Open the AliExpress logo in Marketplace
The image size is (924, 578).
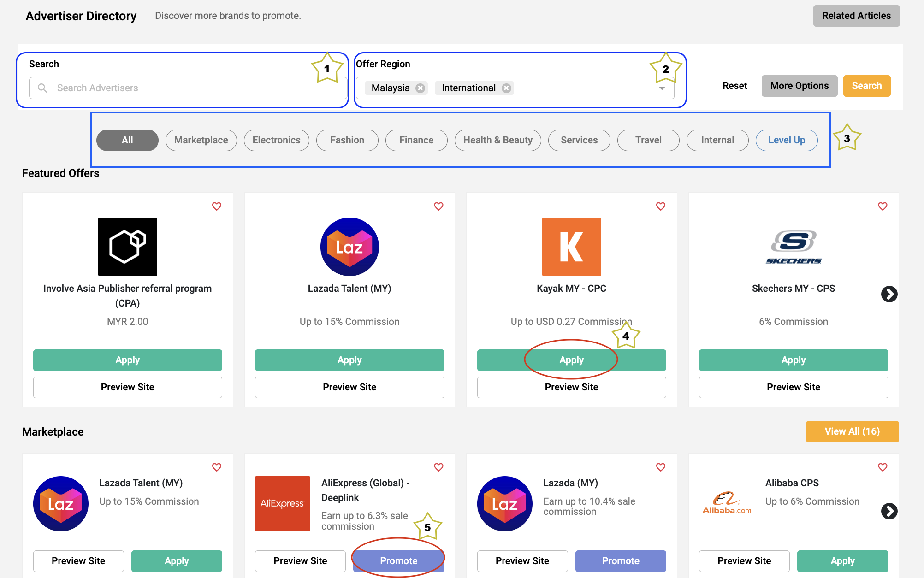point(283,504)
